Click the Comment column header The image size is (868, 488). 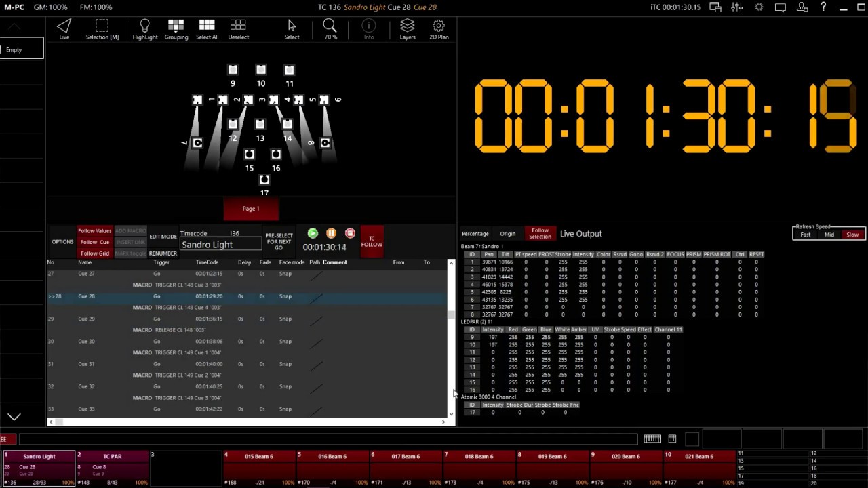[x=334, y=262]
